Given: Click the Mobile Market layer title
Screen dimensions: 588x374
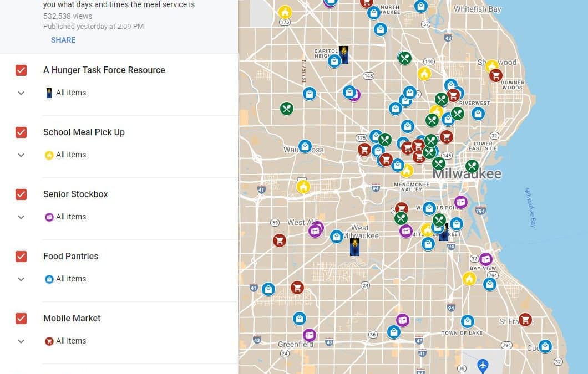Looking at the screenshot, I should point(72,318).
